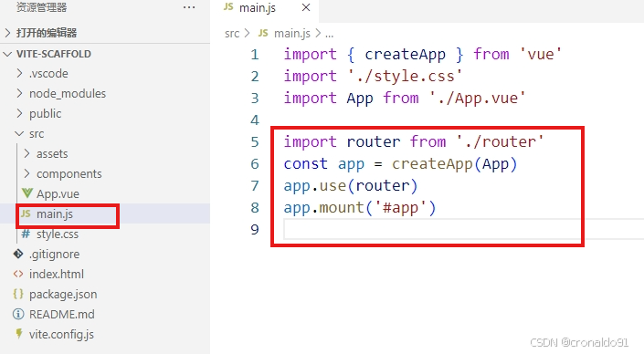Click line number 9 in the gutter
This screenshot has height=354, width=644.
(255, 229)
